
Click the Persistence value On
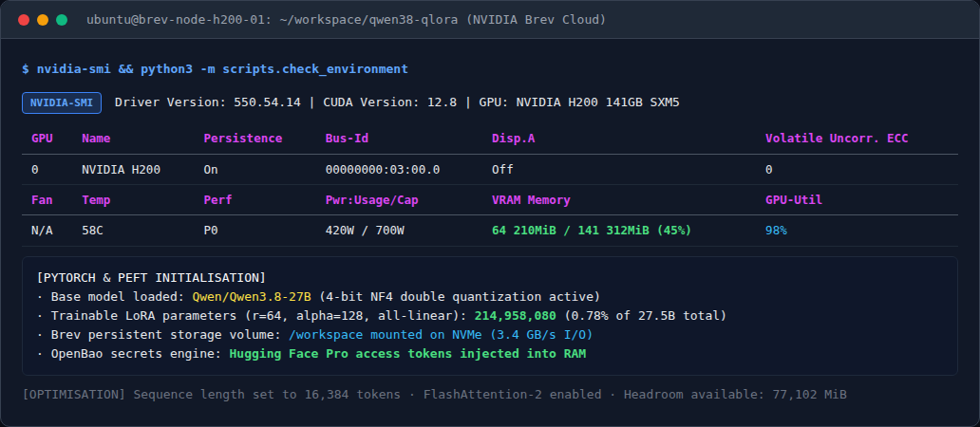click(211, 170)
